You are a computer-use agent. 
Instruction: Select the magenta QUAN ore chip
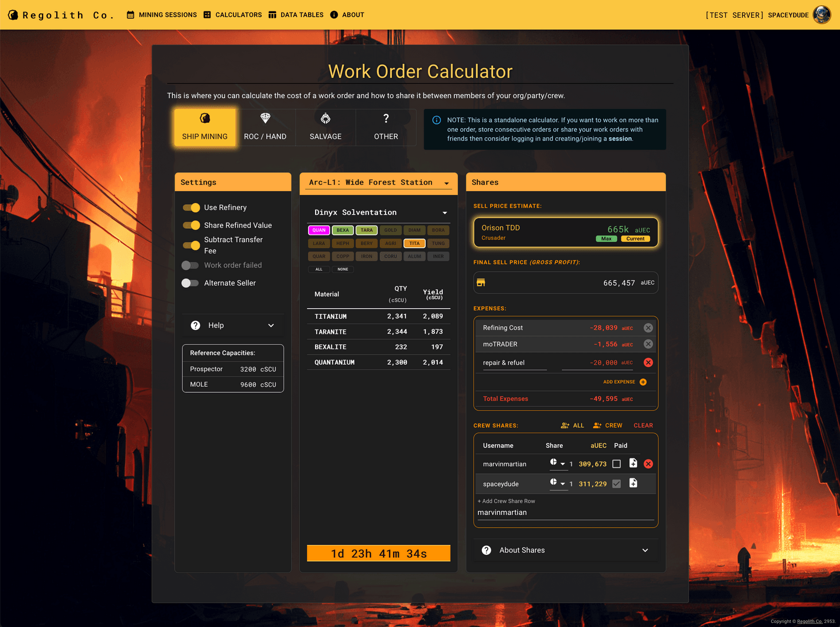[x=318, y=230]
